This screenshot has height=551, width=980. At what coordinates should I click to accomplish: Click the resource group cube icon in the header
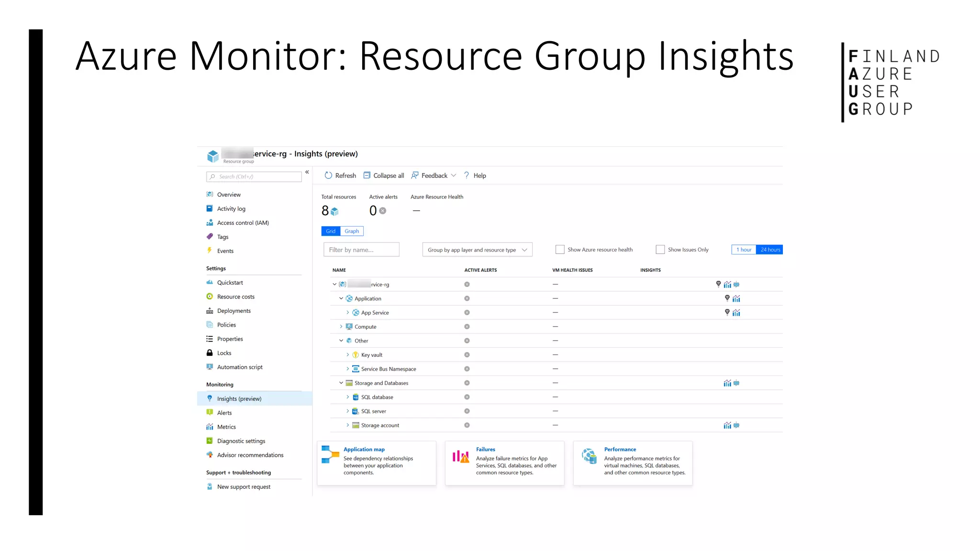click(x=213, y=156)
